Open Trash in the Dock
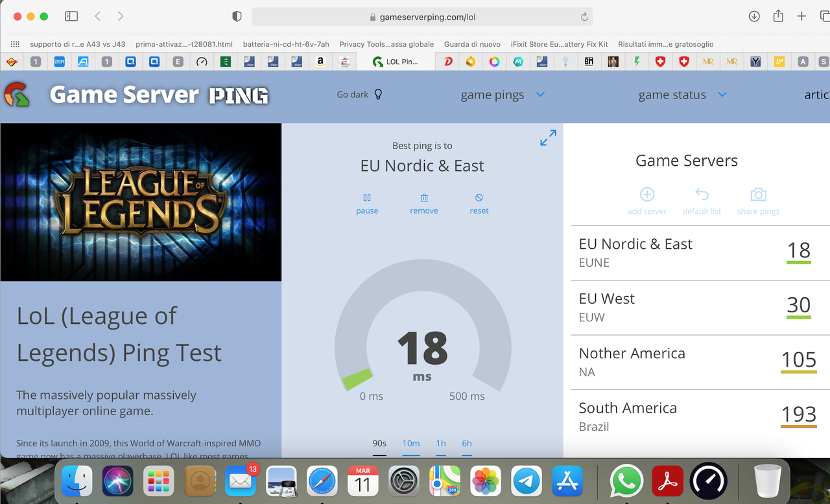The image size is (830, 504). [x=768, y=482]
